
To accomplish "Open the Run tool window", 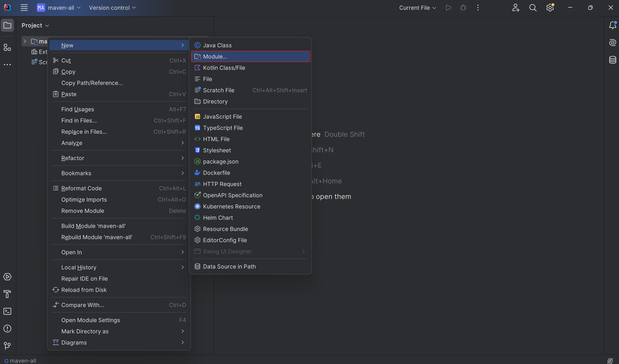I will point(7,277).
